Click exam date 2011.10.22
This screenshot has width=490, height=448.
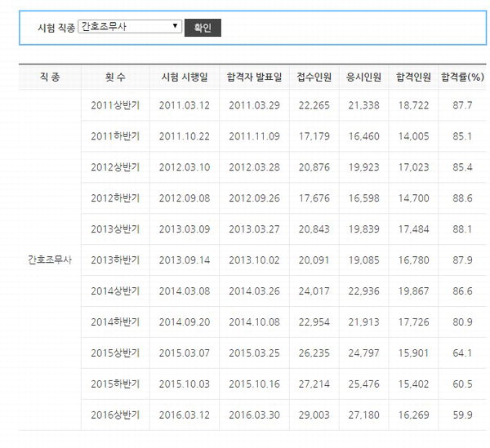point(185,136)
